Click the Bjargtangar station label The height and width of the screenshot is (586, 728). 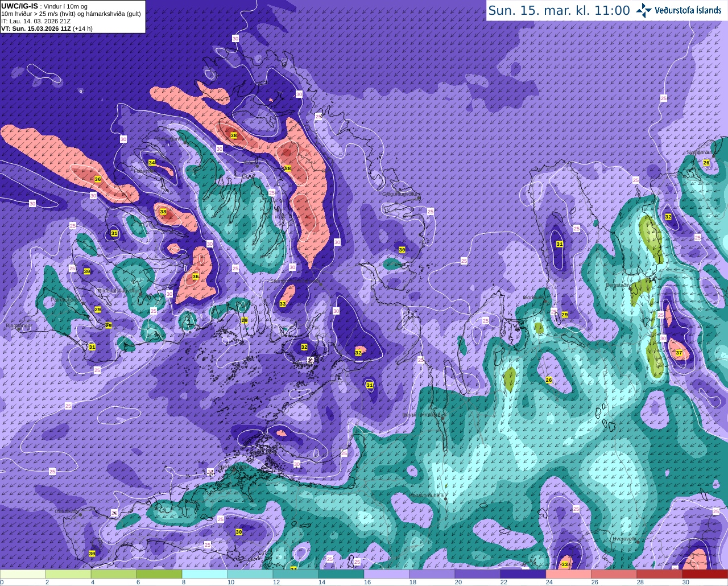tap(18, 326)
